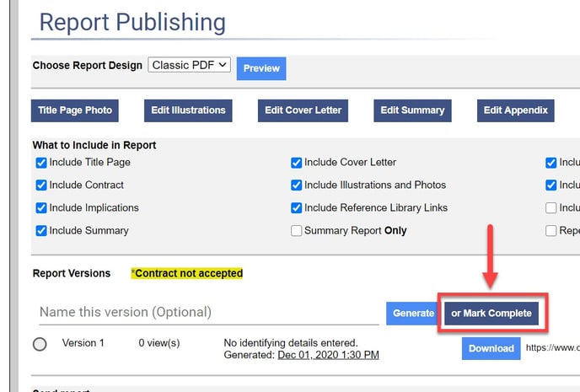Click the Edit Illustrations button
This screenshot has width=580, height=392.
coord(188,110)
